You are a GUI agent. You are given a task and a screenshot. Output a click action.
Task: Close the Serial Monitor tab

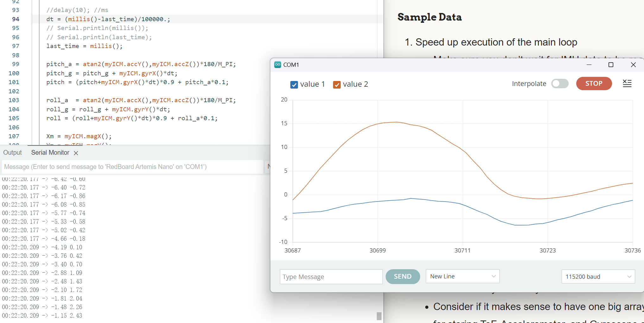tap(76, 153)
